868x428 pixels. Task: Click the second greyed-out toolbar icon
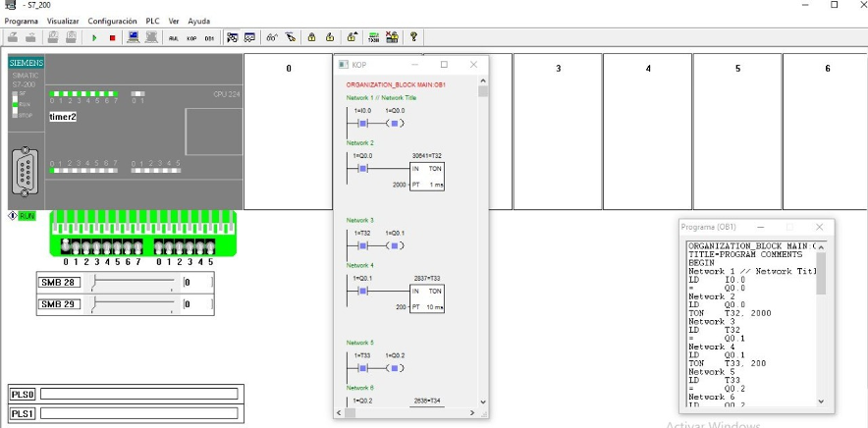pyautogui.click(x=31, y=37)
